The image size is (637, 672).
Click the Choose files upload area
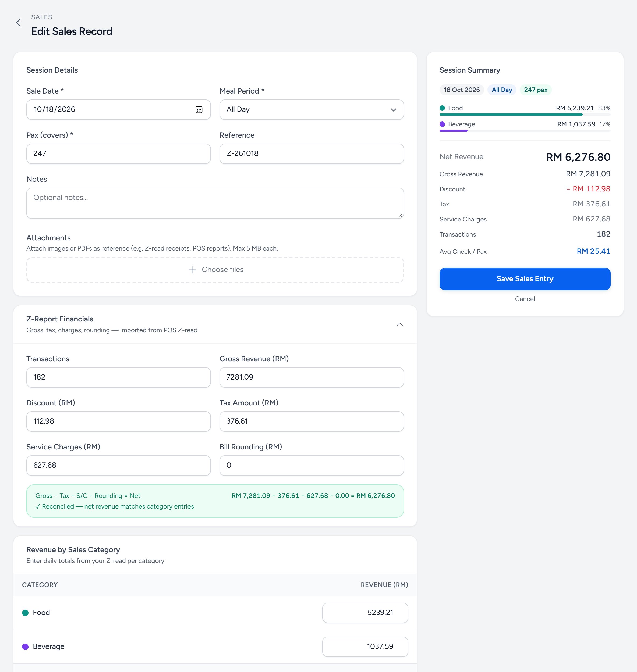215,270
